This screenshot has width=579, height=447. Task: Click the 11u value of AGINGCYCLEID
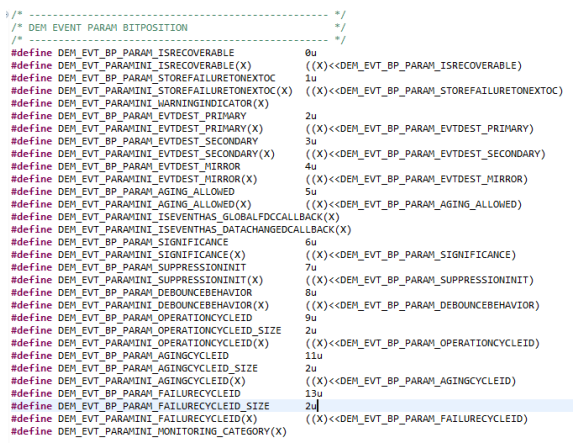tap(314, 356)
